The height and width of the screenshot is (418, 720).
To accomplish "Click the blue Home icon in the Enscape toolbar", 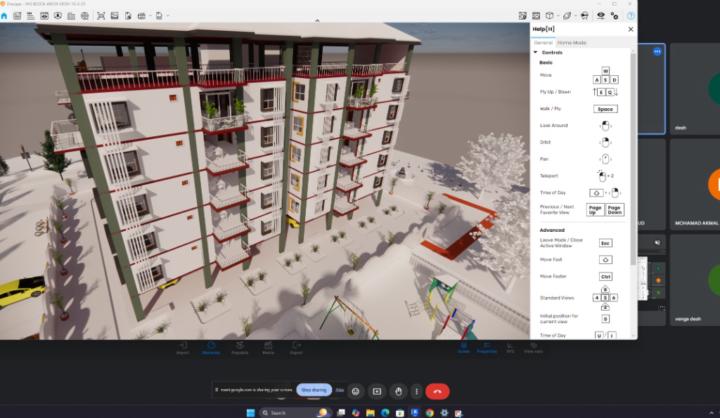I will [x=4, y=16].
